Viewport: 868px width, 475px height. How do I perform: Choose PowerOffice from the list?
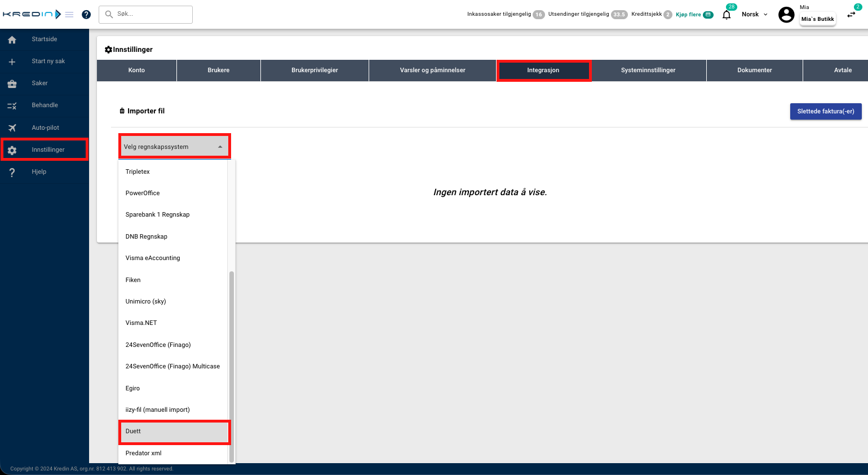coord(173,193)
